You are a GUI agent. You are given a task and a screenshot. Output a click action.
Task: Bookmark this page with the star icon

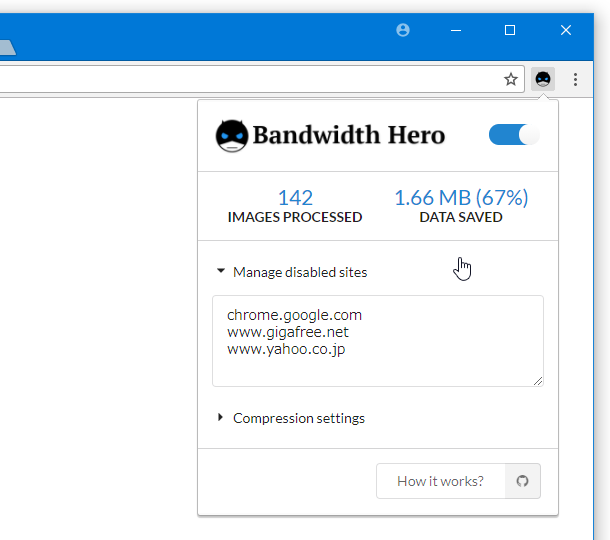[x=510, y=79]
